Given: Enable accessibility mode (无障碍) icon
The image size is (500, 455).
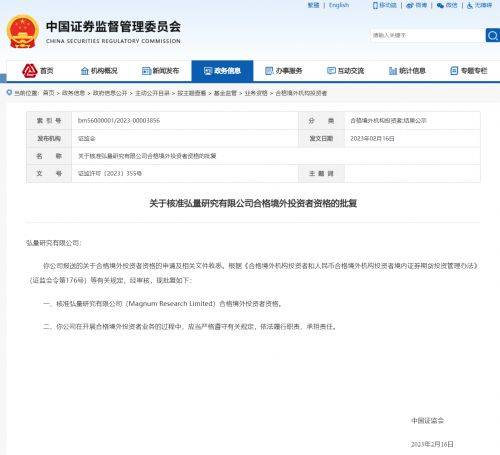Looking at the screenshot, I should (470, 5).
